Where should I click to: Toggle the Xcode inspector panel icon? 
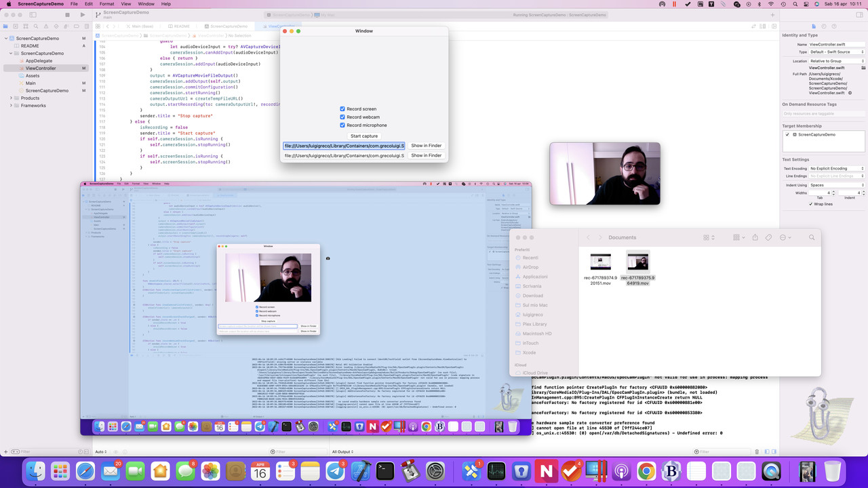[x=861, y=14]
